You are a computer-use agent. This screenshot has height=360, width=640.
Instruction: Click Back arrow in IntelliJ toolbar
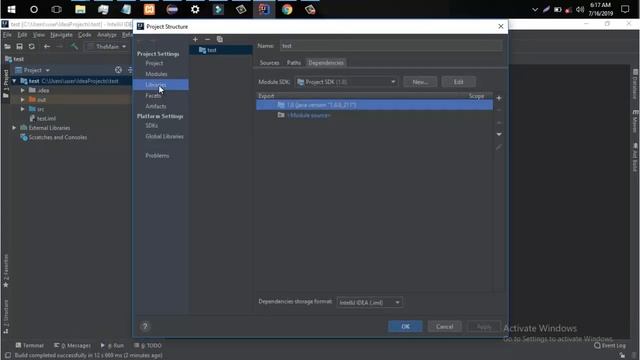[x=47, y=47]
